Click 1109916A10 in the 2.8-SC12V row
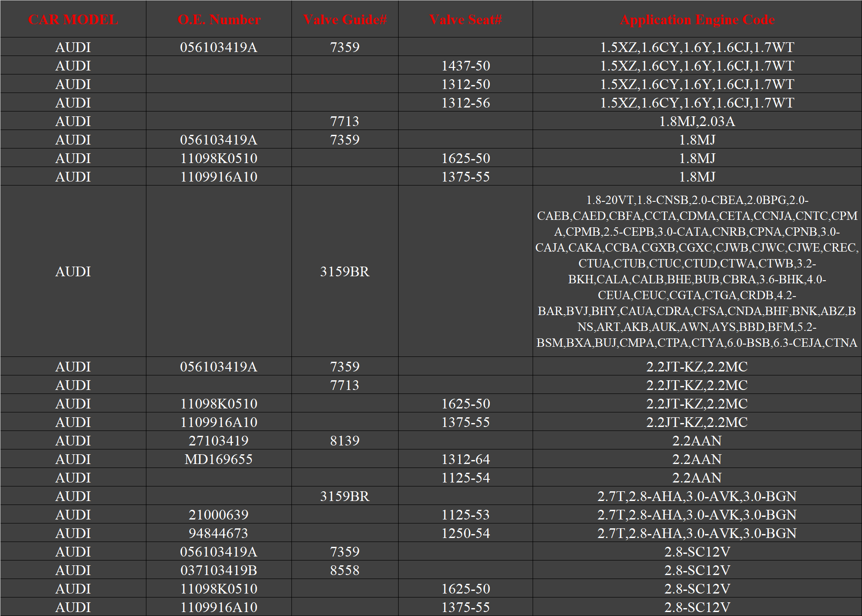This screenshot has height=616, width=862. click(x=219, y=607)
